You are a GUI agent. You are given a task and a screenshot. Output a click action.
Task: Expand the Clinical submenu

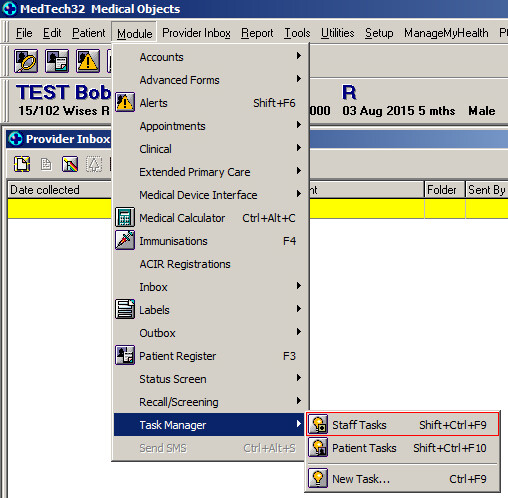pyautogui.click(x=211, y=149)
